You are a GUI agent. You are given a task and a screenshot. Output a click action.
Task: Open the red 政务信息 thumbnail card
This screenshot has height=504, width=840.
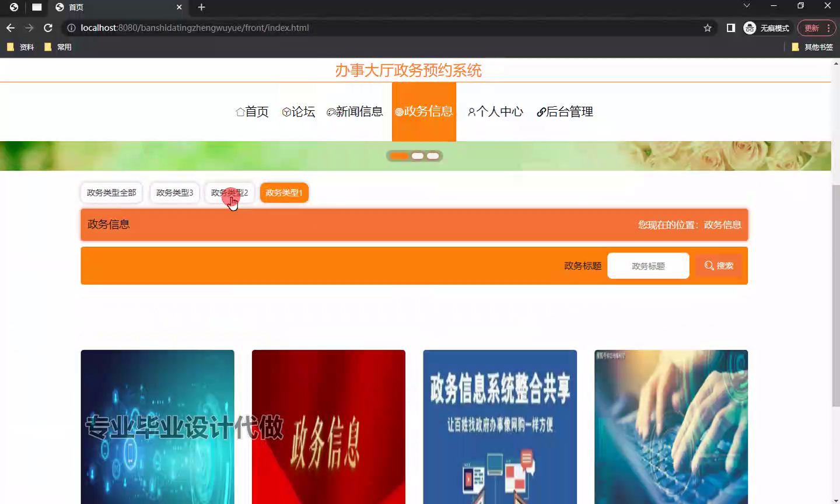[x=328, y=427]
